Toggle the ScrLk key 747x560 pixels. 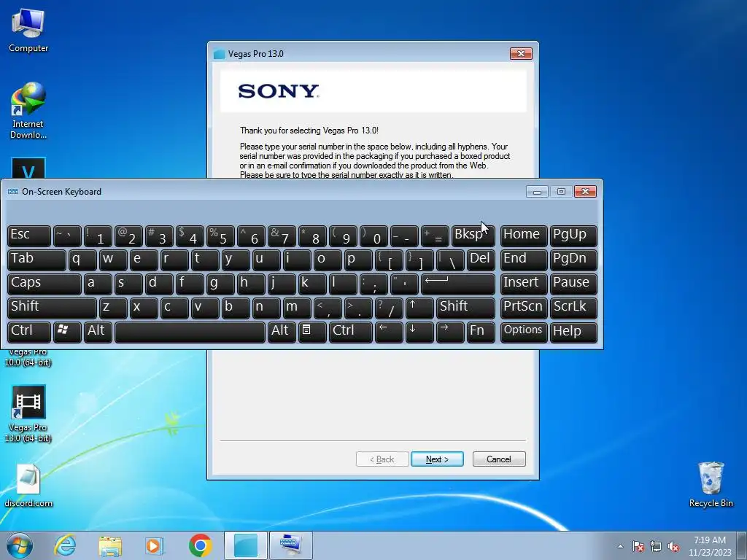pos(573,308)
